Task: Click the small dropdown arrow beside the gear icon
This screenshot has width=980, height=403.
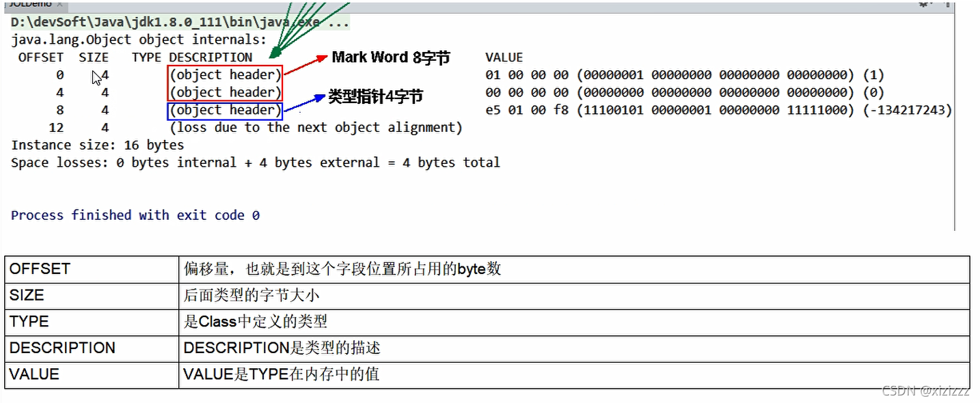Action: (x=931, y=4)
